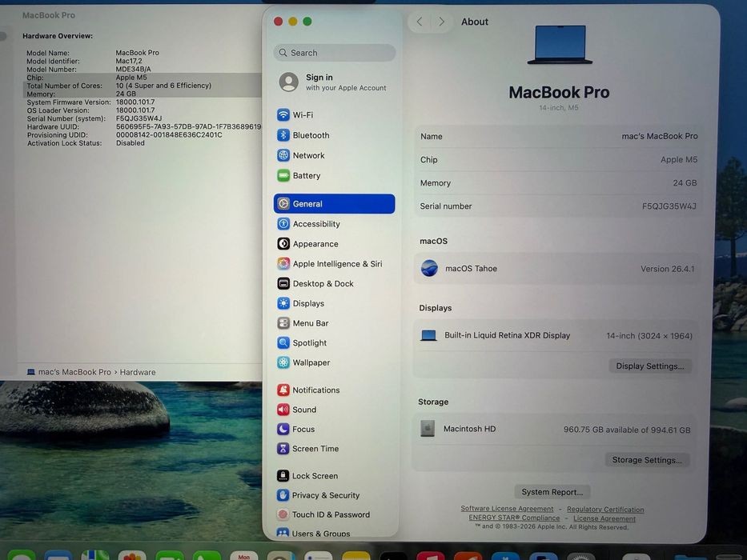This screenshot has height=560, width=747.
Task: Click the Memory 24 GB value in About
Action: coord(685,183)
